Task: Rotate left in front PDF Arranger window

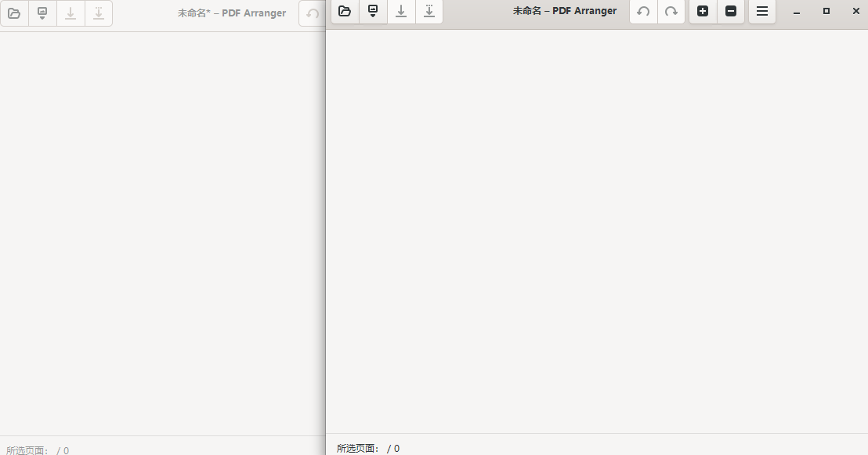Action: 643,11
